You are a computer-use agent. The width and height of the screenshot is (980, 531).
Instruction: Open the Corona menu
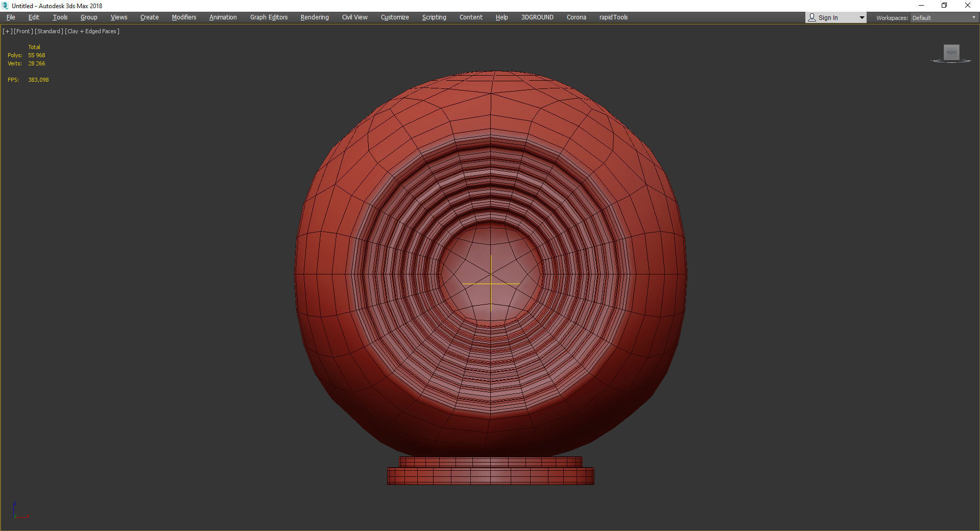(x=577, y=17)
